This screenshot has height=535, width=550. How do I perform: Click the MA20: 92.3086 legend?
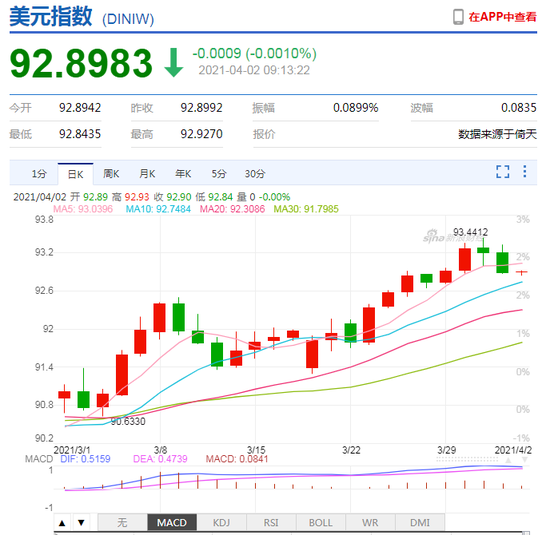click(232, 209)
